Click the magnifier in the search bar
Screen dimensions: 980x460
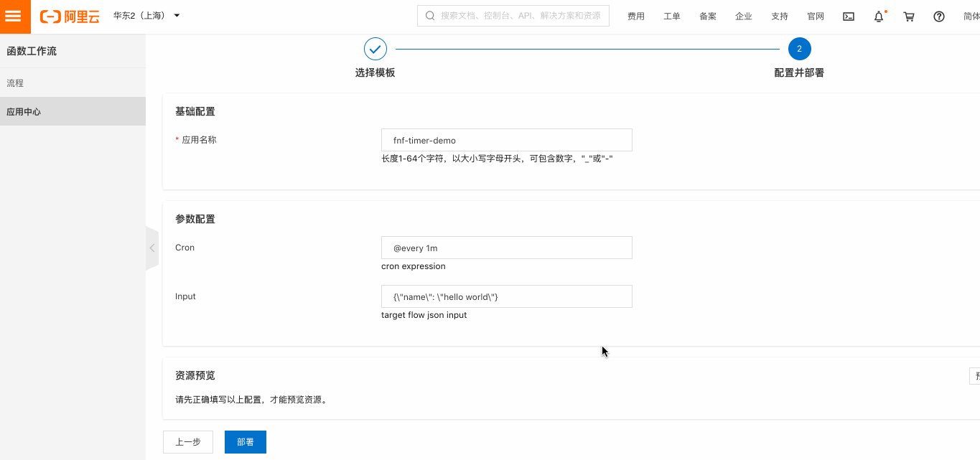[429, 15]
